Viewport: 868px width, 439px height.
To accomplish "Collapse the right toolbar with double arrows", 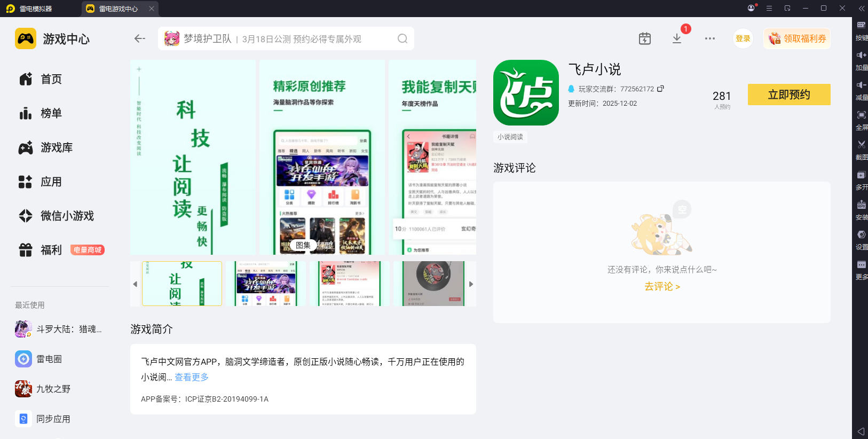I will pos(861,9).
